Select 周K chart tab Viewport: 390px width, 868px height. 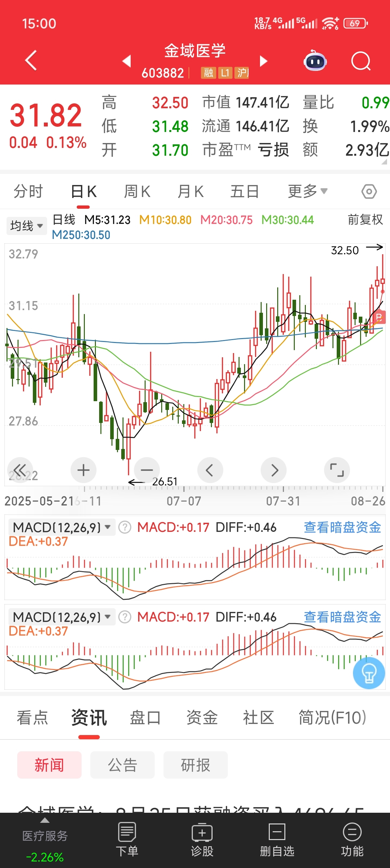click(x=137, y=191)
